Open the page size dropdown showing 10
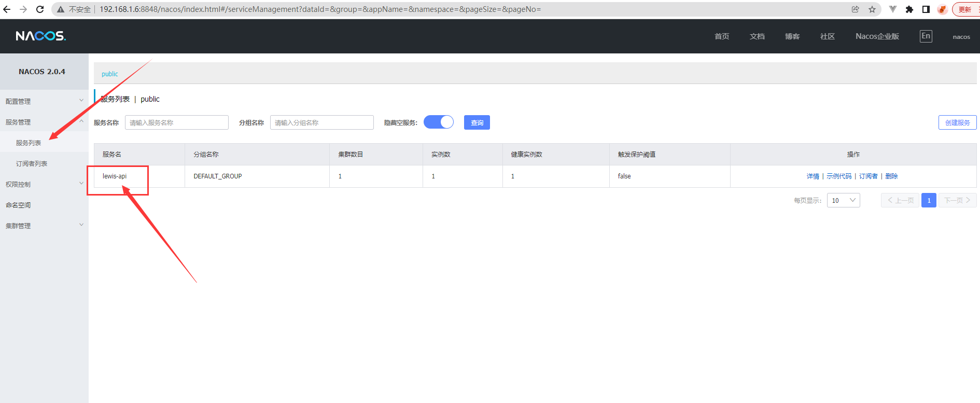 844,200
